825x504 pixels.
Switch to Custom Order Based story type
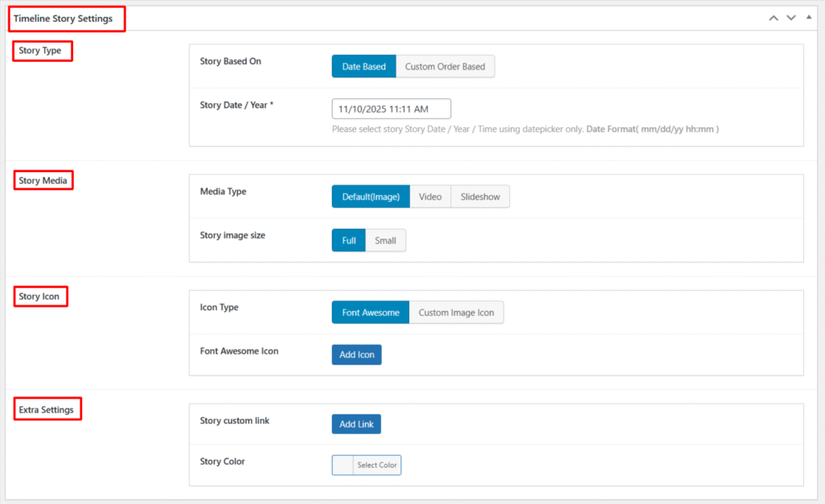[x=445, y=67]
